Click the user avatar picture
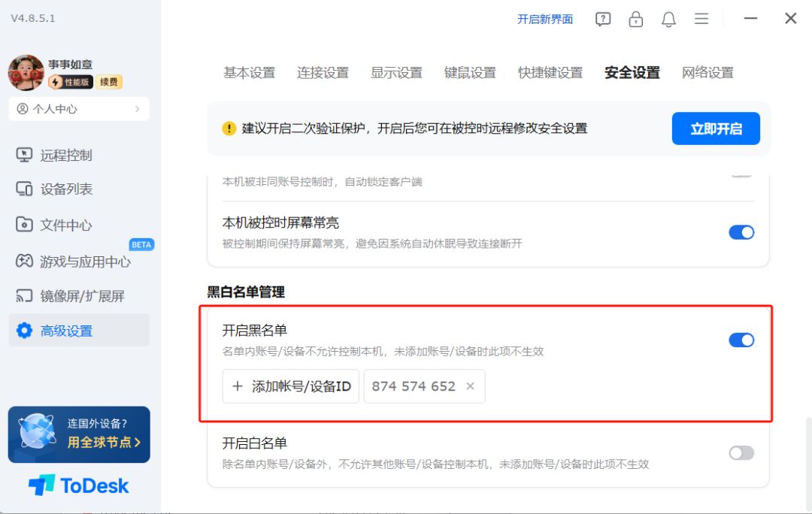 [26, 72]
